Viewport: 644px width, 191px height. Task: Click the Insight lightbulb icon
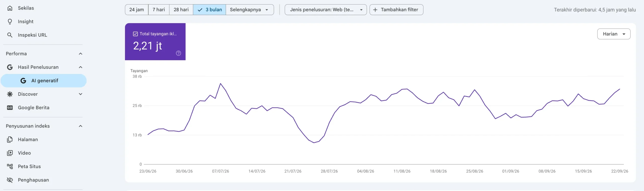[x=10, y=22]
